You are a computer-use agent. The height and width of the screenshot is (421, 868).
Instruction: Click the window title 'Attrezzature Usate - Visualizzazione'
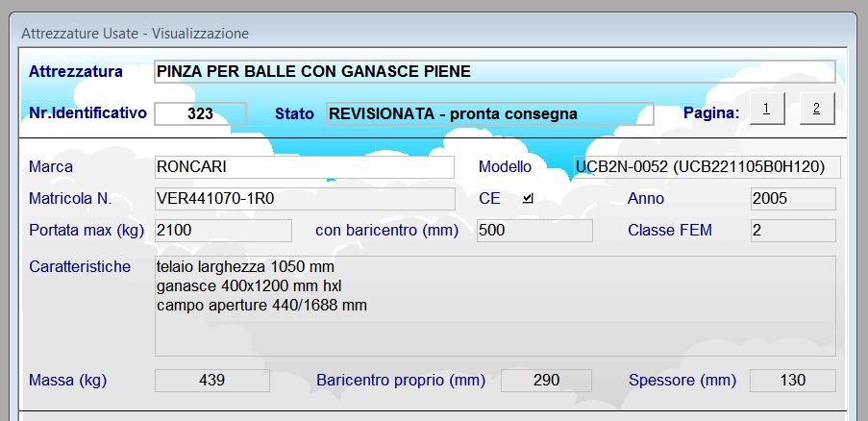click(x=136, y=34)
